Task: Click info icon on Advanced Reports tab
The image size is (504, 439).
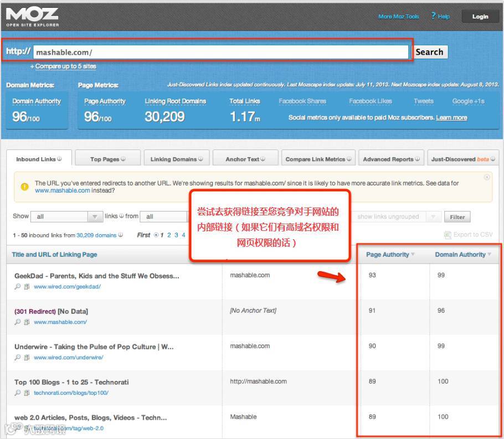Action: [417, 159]
